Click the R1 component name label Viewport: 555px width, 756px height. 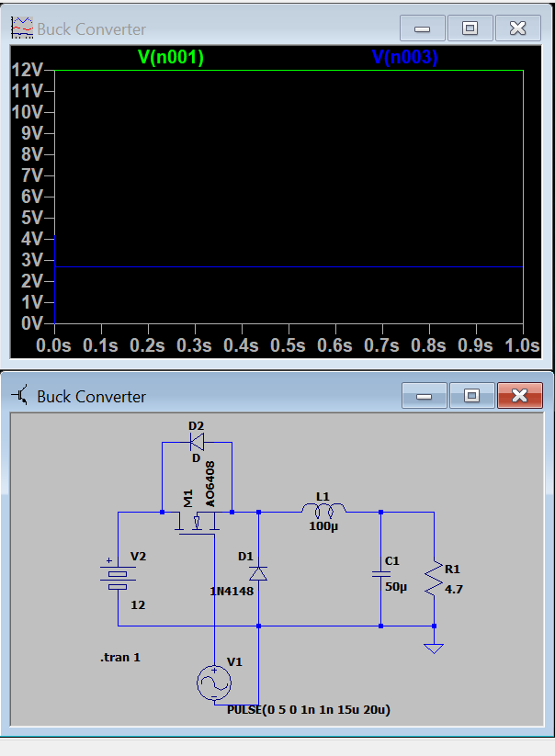452,570
